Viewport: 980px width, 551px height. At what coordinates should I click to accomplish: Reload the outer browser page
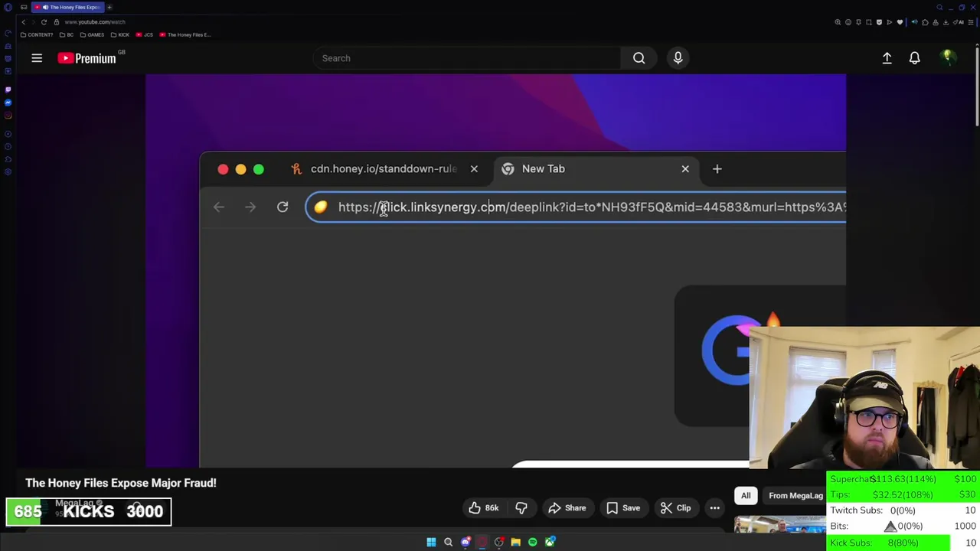click(44, 22)
